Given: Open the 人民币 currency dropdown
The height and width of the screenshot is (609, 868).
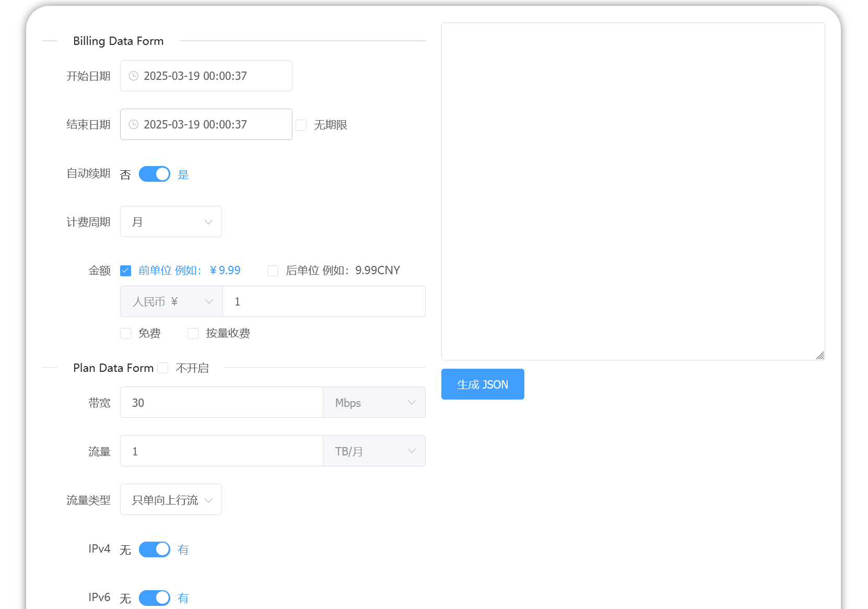Looking at the screenshot, I should (x=171, y=301).
